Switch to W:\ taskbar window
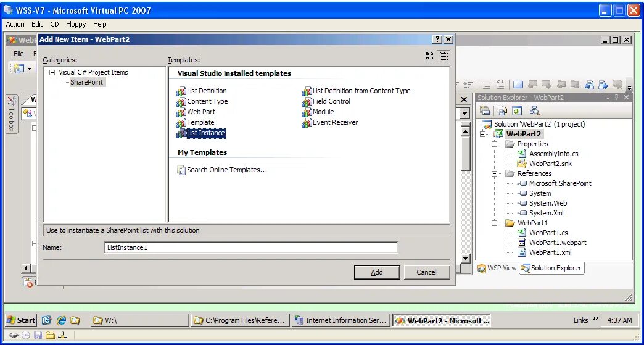 (x=139, y=320)
